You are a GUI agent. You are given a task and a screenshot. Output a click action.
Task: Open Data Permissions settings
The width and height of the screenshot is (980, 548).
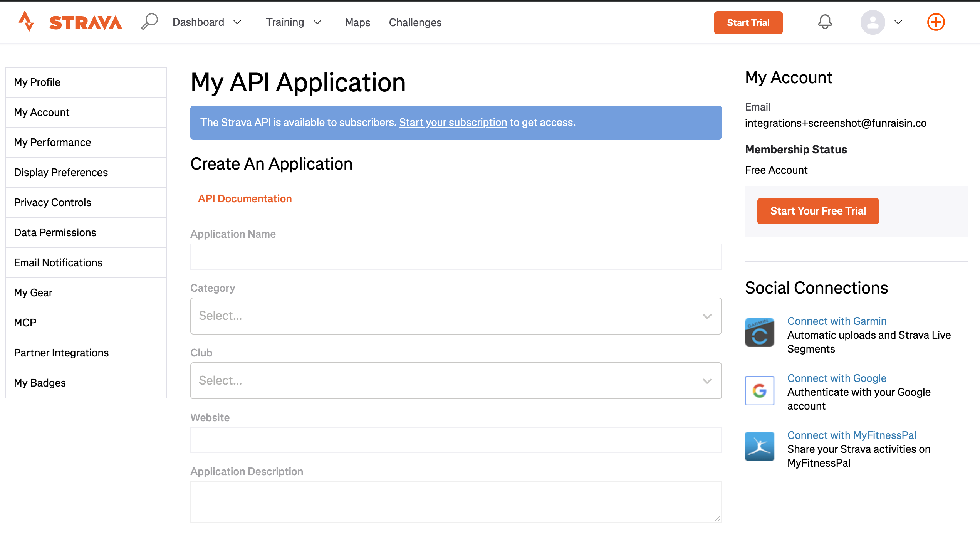pos(86,233)
